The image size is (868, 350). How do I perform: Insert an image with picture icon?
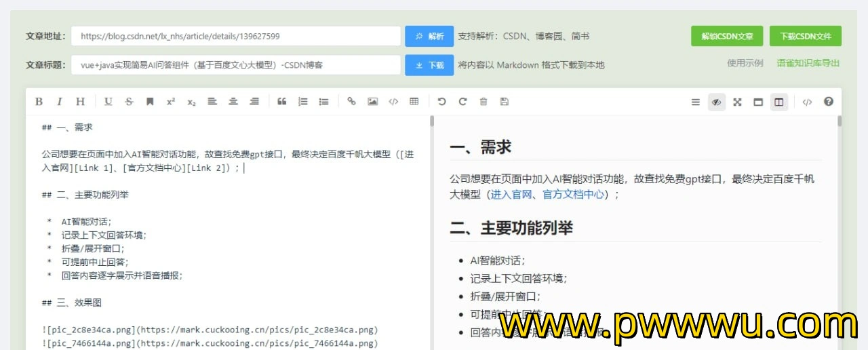pos(372,102)
